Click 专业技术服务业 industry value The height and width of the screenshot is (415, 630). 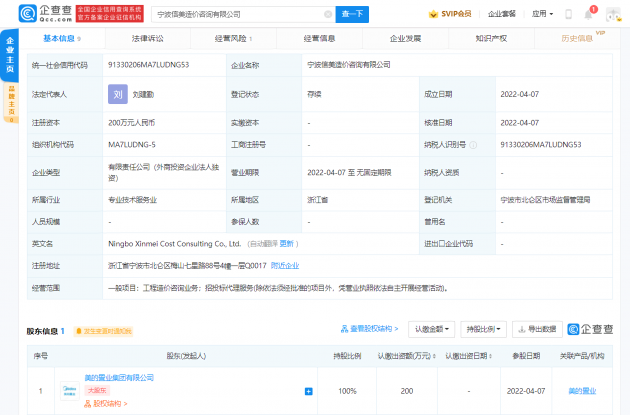133,200
